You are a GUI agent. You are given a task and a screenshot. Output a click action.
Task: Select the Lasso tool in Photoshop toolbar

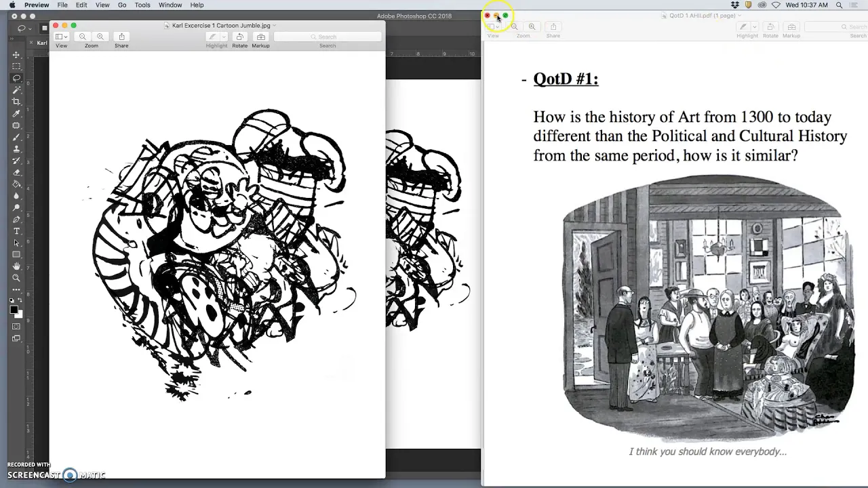[16, 78]
